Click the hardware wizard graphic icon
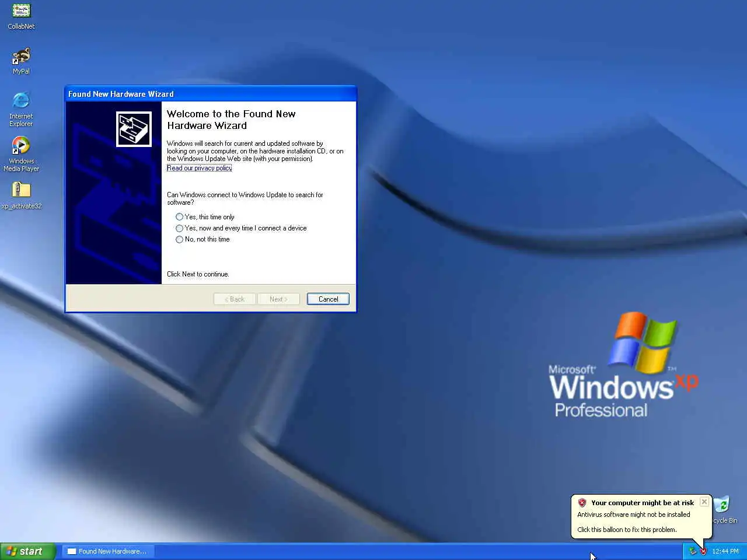The width and height of the screenshot is (747, 560). pos(134,129)
